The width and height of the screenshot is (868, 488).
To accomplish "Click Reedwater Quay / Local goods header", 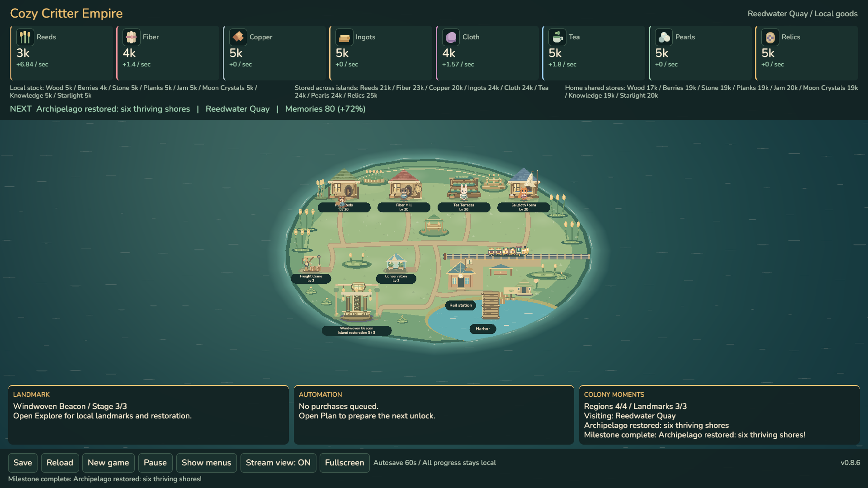I will pos(802,14).
